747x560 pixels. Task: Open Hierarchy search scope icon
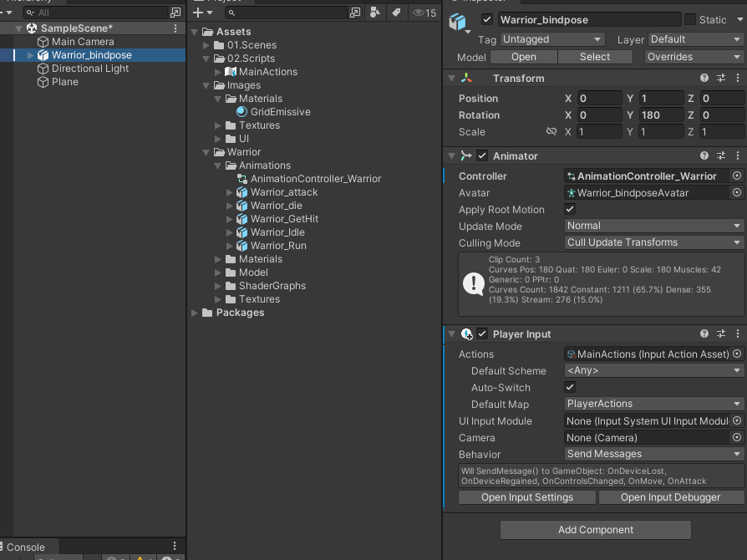[175, 13]
